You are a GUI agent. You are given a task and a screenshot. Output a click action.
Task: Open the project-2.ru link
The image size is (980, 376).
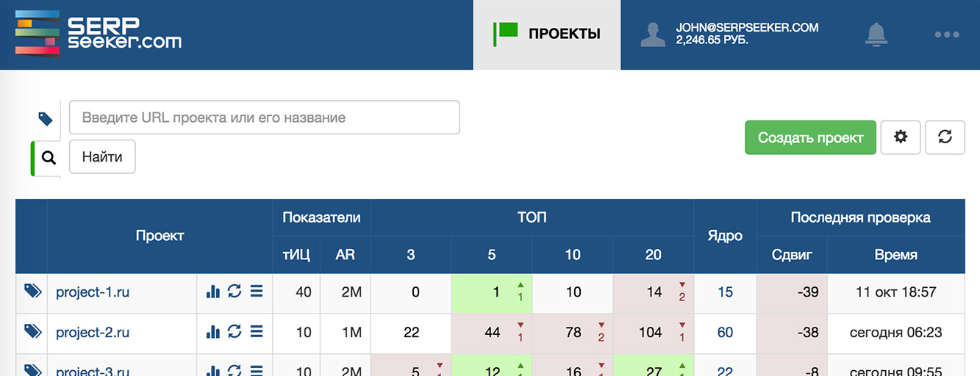[x=93, y=332]
